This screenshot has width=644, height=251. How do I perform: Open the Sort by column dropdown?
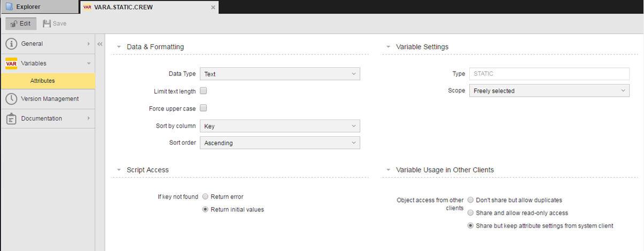[280, 126]
